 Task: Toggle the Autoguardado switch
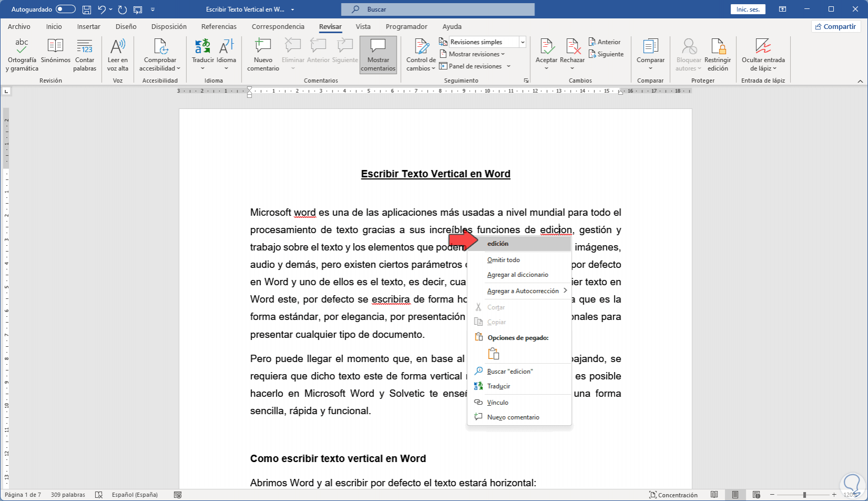[x=66, y=9]
